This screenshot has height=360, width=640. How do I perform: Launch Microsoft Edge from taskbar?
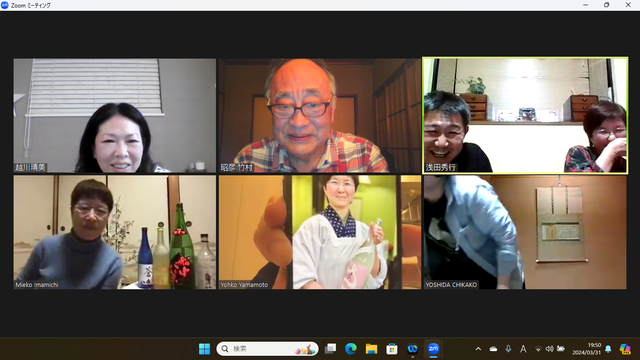pyautogui.click(x=351, y=349)
